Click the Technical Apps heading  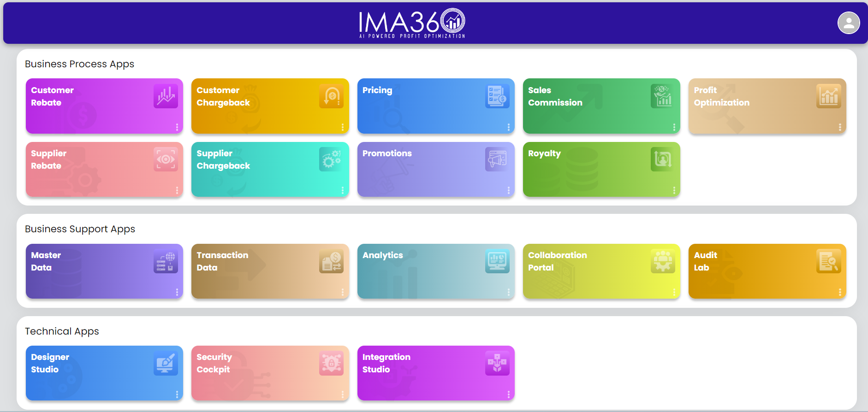click(62, 331)
